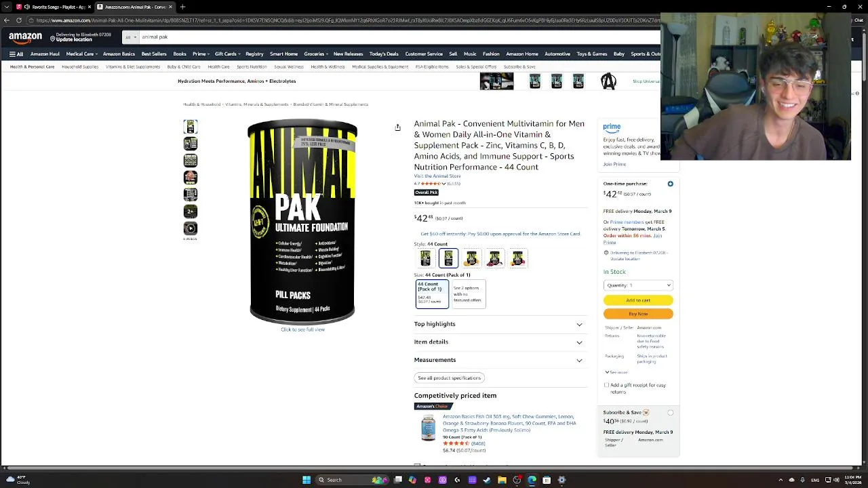Open Sports Nutrition in the subnav

click(x=252, y=67)
